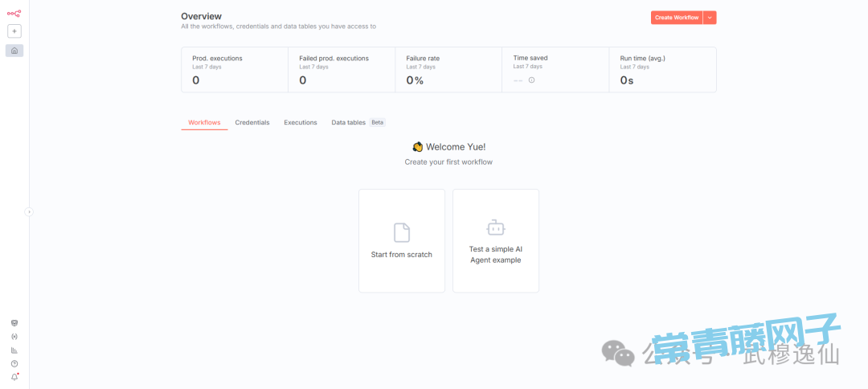Open the Insights bar chart icon
Viewport: 868px width, 389px height.
tap(14, 350)
